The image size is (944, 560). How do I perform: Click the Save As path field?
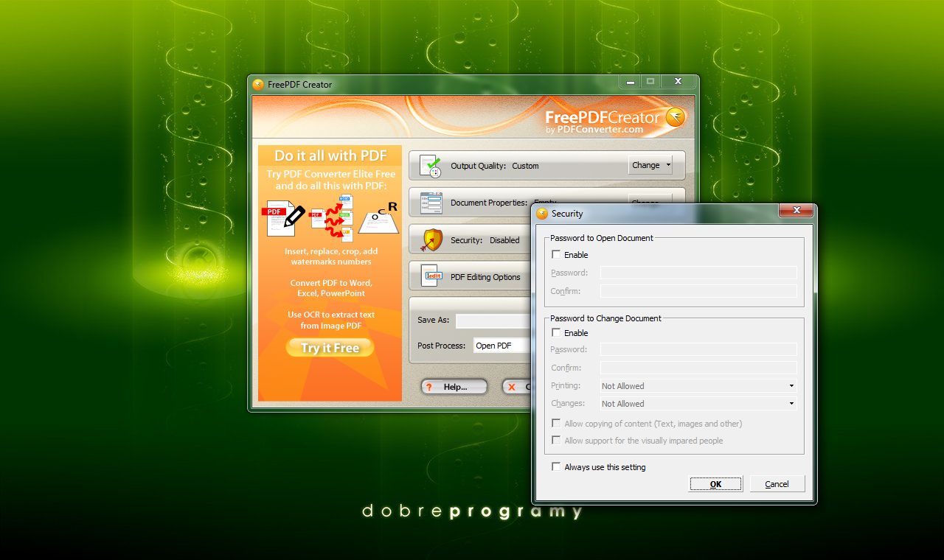tap(493, 321)
